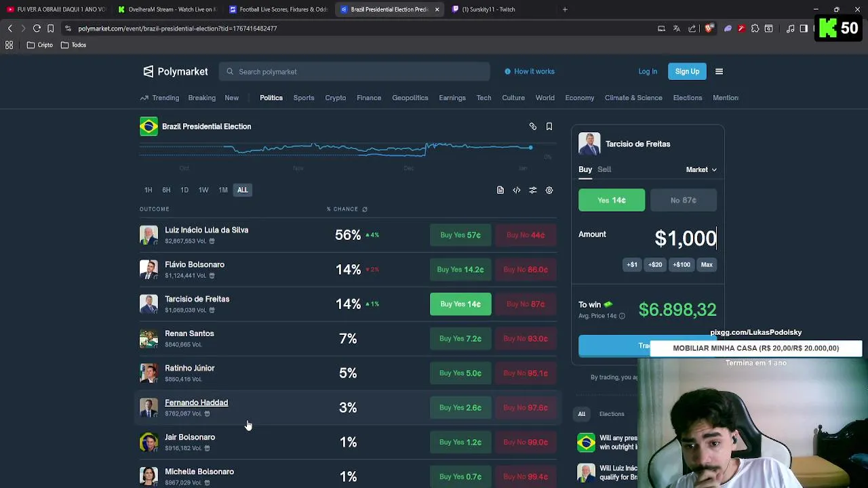
Task: Open the chart document icon
Action: (500, 190)
